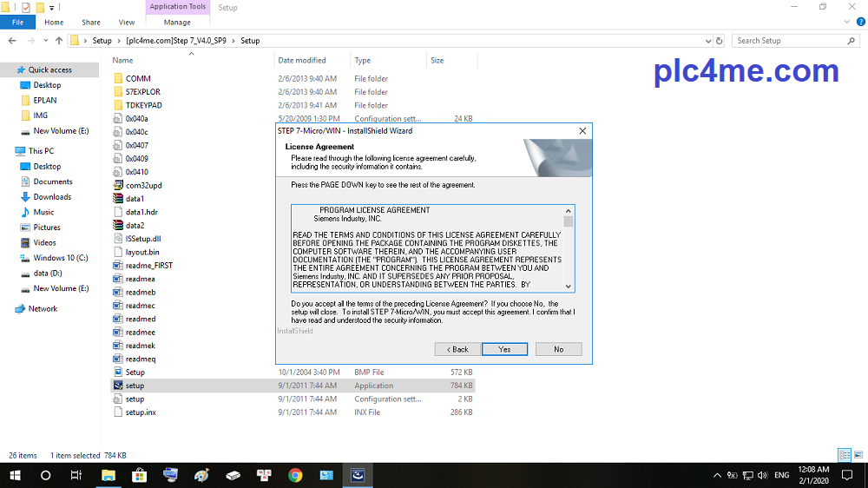Screen dimensions: 868x488
Task: Switch to the Share ribbon tab
Action: tap(90, 23)
